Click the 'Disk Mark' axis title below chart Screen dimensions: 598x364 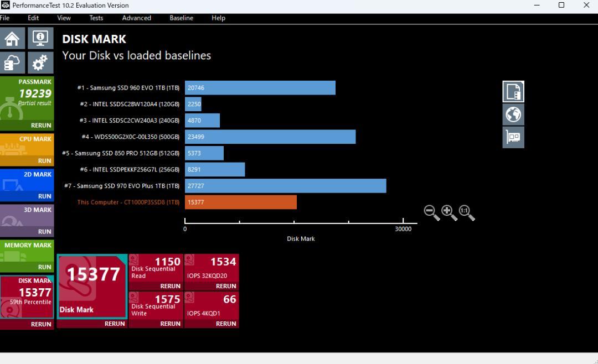click(x=301, y=239)
